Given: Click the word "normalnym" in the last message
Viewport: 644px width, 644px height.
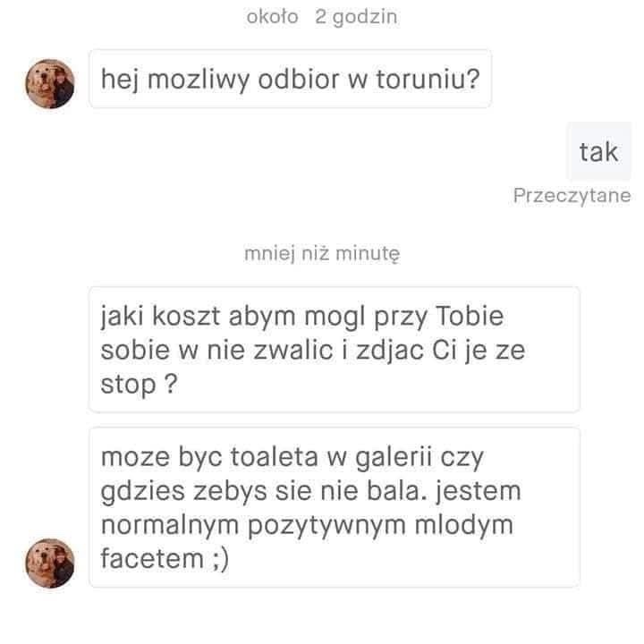Looking at the screenshot, I should click(170, 525).
